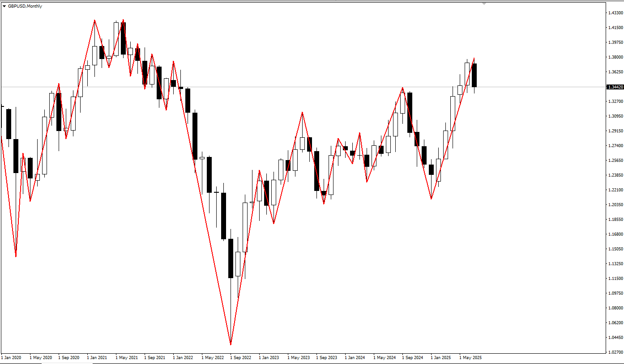
Task: Click the zigzag peak near May 2023
Action: tap(302, 112)
